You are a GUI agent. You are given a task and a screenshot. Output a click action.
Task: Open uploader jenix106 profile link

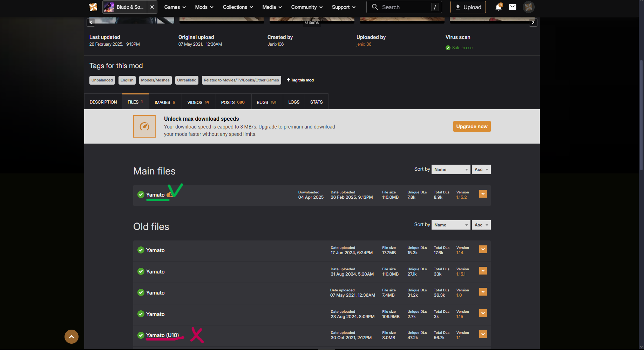click(x=364, y=44)
